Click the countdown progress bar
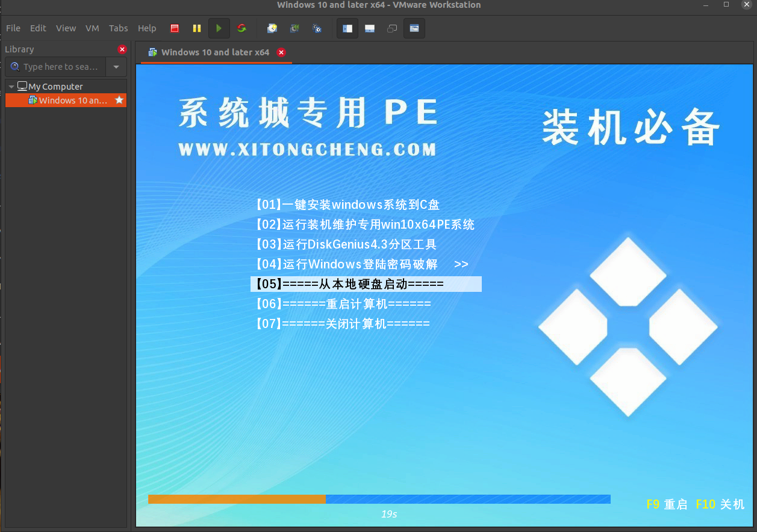The width and height of the screenshot is (757, 532). click(379, 499)
